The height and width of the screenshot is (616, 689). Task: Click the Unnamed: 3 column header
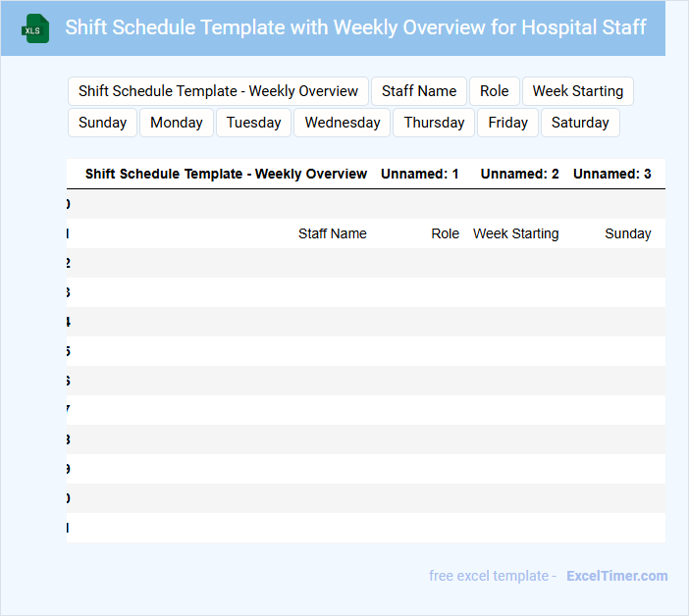coord(611,174)
